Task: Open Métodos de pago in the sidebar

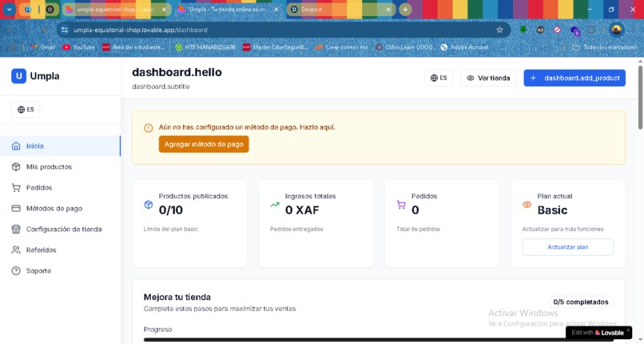Action: pyautogui.click(x=61, y=208)
